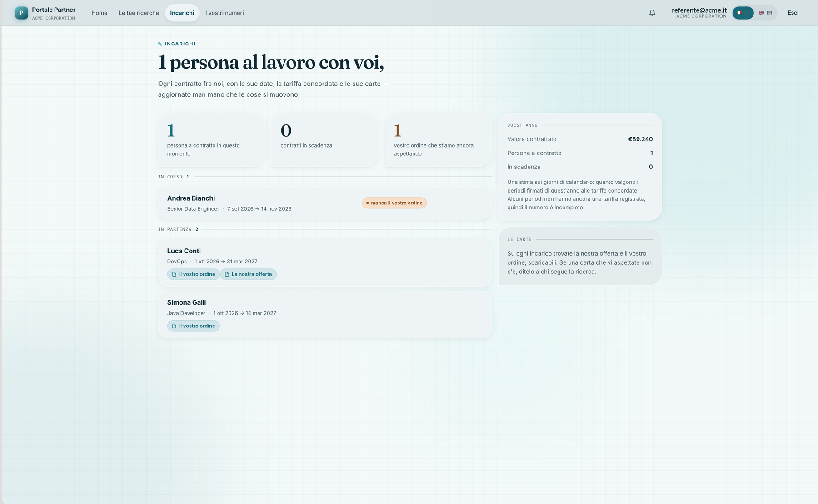Screen dimensions: 818x504
Task: Click the 'contratti in scadenza' stat card
Action: point(324,140)
